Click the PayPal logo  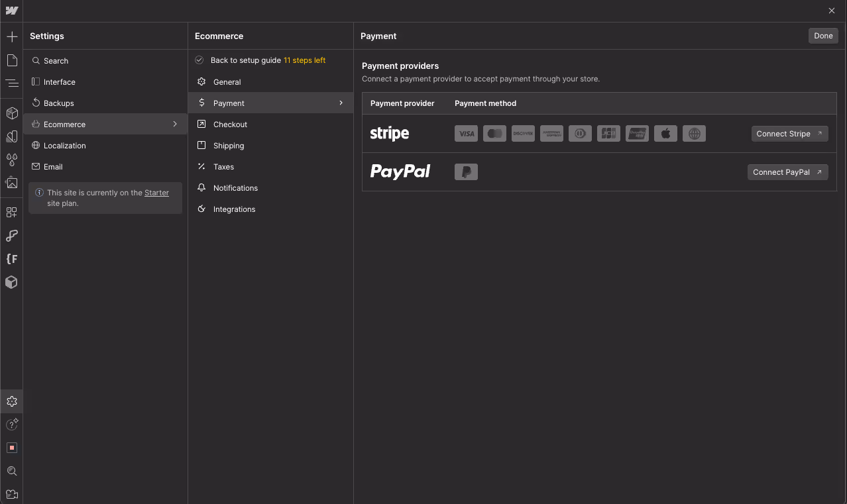pyautogui.click(x=400, y=172)
